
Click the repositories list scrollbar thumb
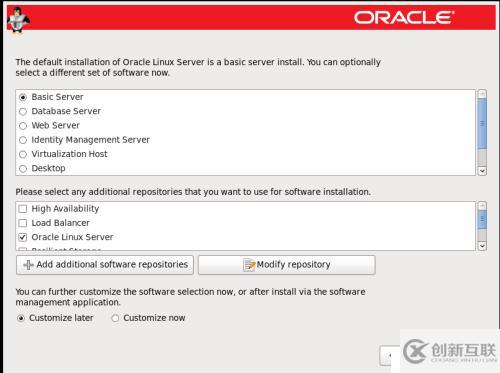click(482, 219)
